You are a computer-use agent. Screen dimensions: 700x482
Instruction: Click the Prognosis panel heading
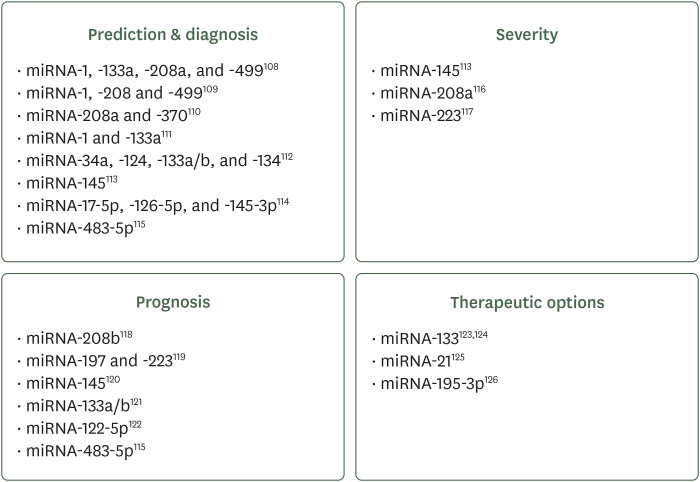click(171, 301)
